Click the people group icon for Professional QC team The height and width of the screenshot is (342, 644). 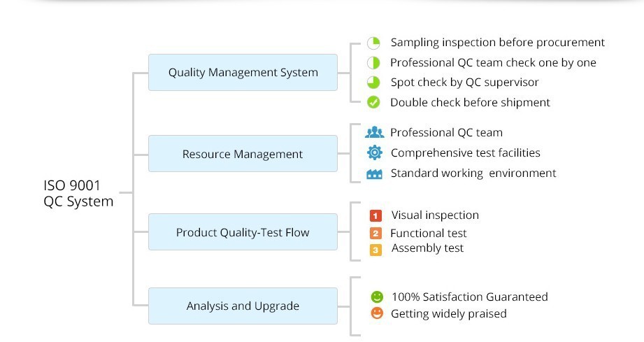pyautogui.click(x=375, y=132)
